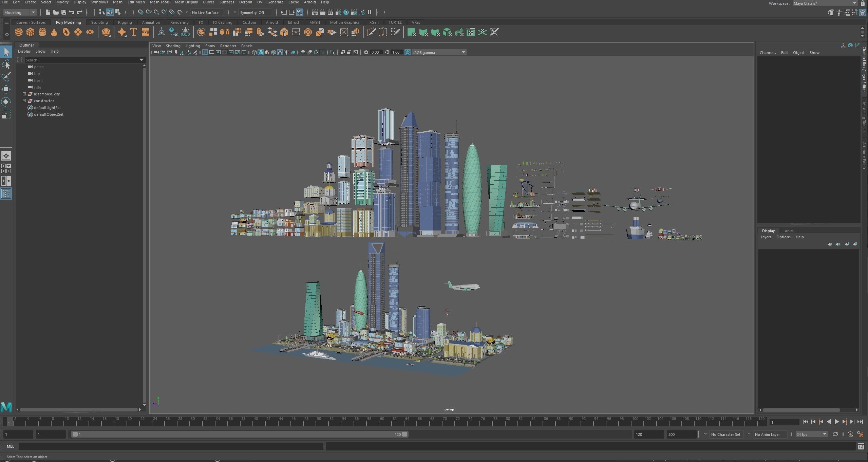
Task: Click the Extrude shelf icon
Action: pos(260,32)
